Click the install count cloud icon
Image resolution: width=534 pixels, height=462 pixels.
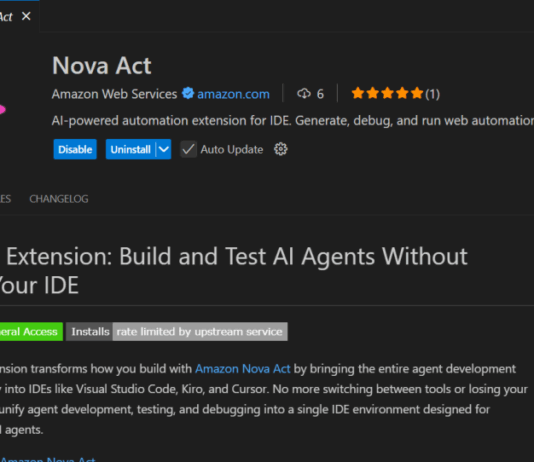pos(304,93)
